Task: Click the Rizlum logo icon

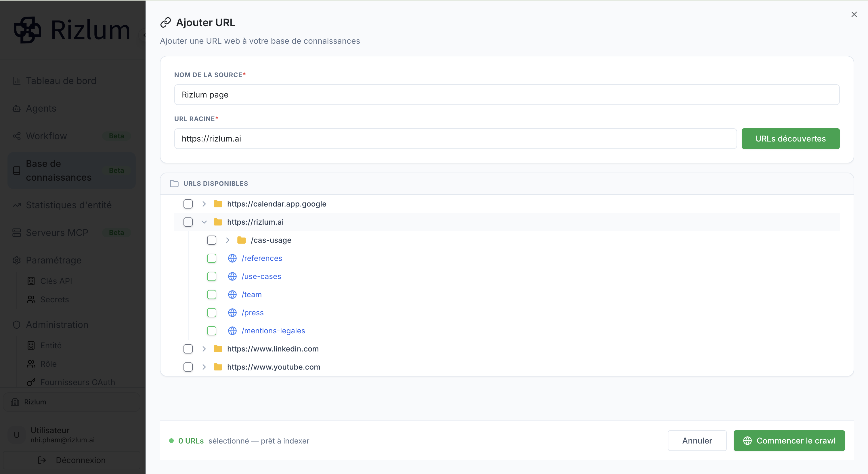Action: [x=28, y=30]
